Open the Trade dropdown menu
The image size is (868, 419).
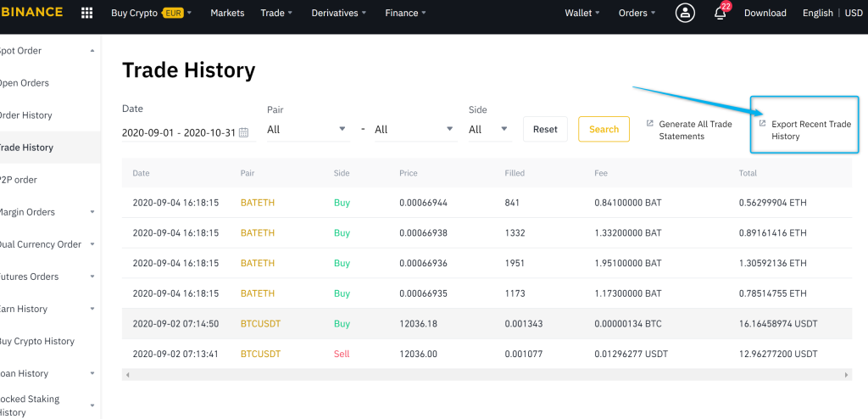[x=277, y=13]
